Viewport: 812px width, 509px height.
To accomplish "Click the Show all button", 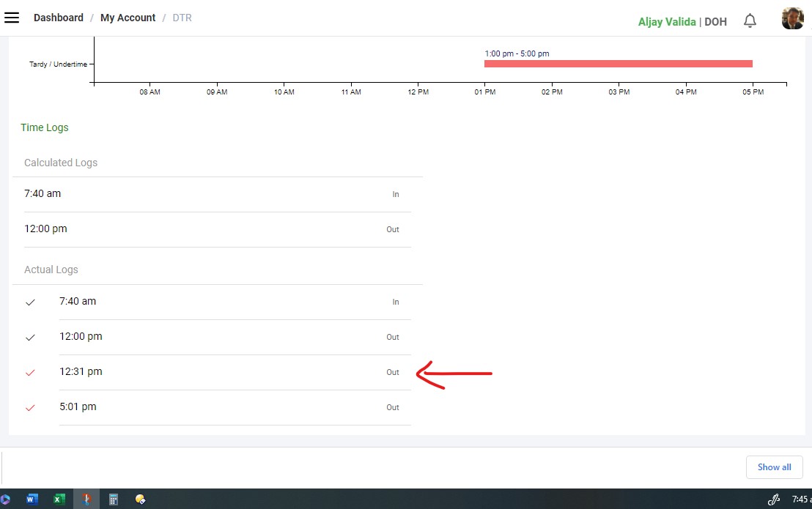I will coord(774,467).
